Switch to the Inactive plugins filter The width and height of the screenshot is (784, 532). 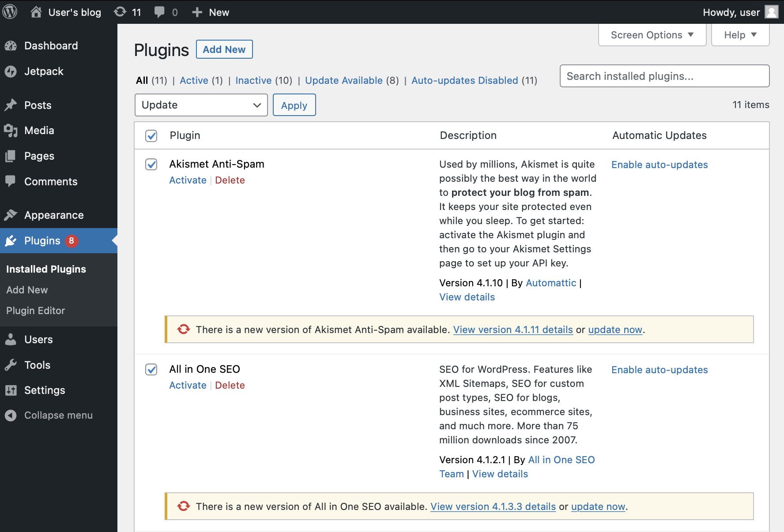tap(254, 80)
